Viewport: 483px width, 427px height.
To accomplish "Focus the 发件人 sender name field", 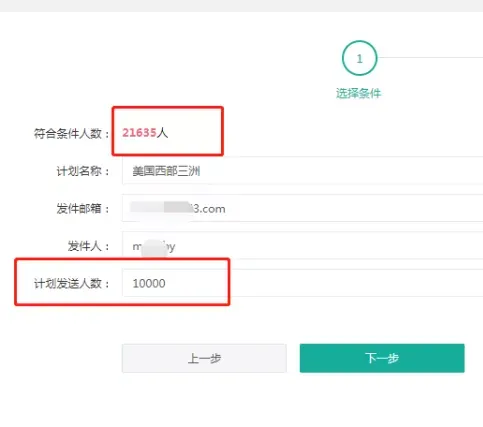I will [303, 246].
